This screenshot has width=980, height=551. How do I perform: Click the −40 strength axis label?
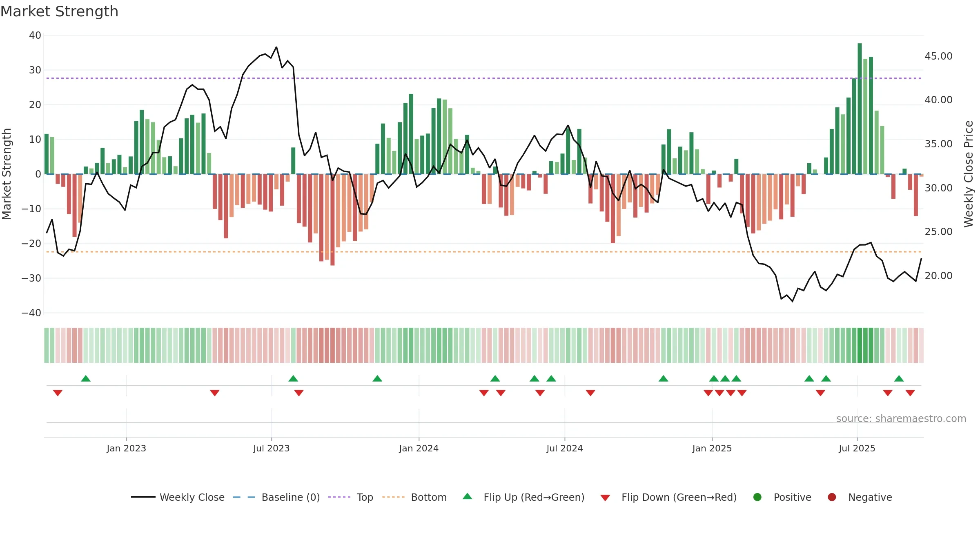click(31, 313)
